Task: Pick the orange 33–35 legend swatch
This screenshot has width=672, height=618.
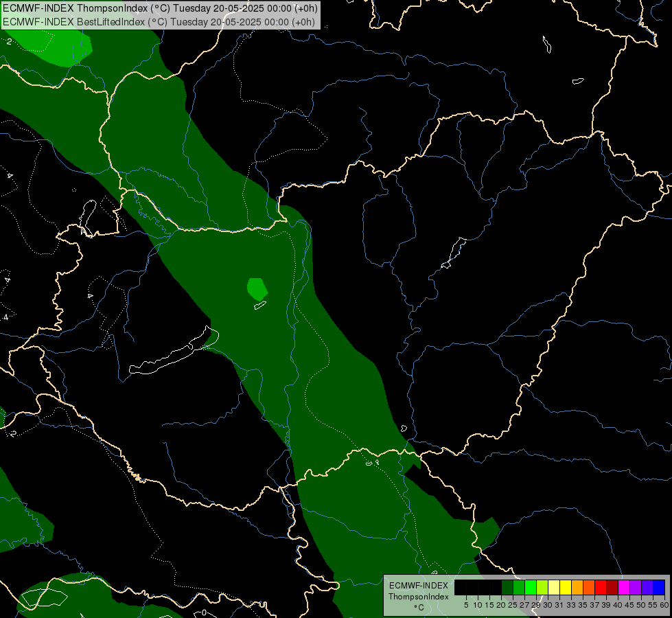Action: coord(577,587)
